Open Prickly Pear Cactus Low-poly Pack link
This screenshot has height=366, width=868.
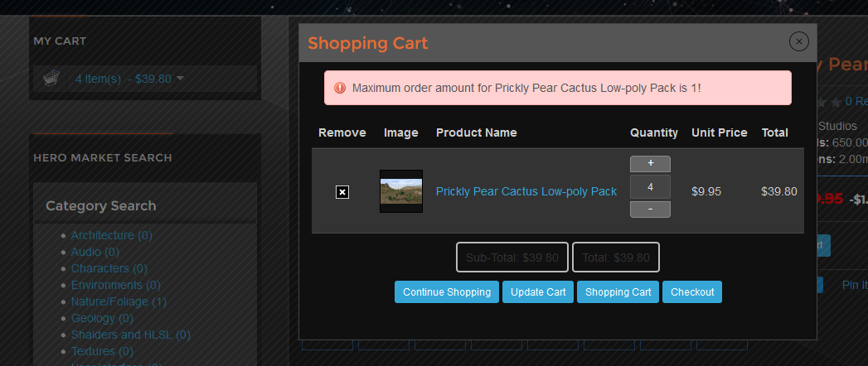click(526, 191)
